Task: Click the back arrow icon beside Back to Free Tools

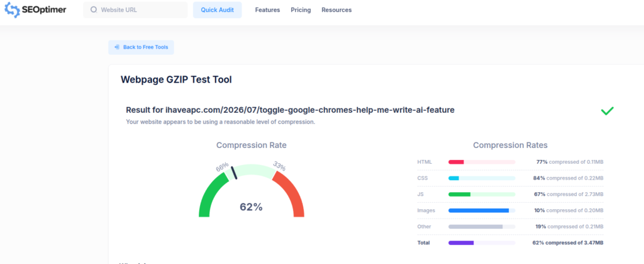Action: pos(117,47)
